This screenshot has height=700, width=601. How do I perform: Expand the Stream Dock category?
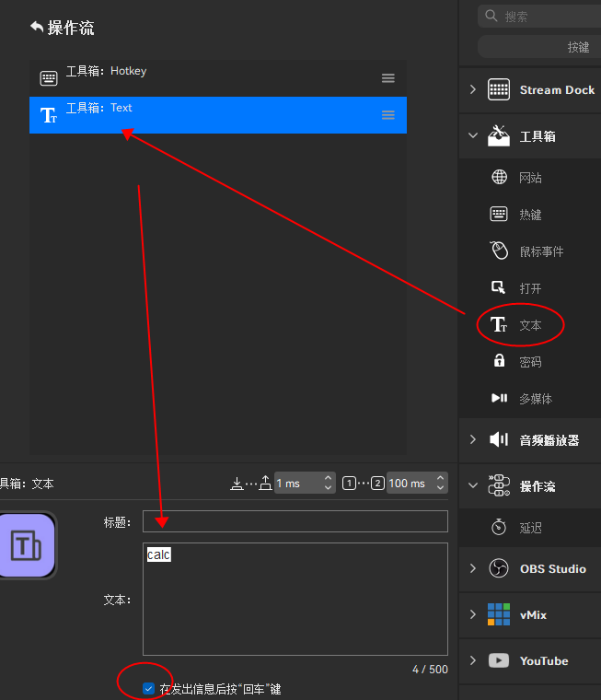tap(473, 89)
